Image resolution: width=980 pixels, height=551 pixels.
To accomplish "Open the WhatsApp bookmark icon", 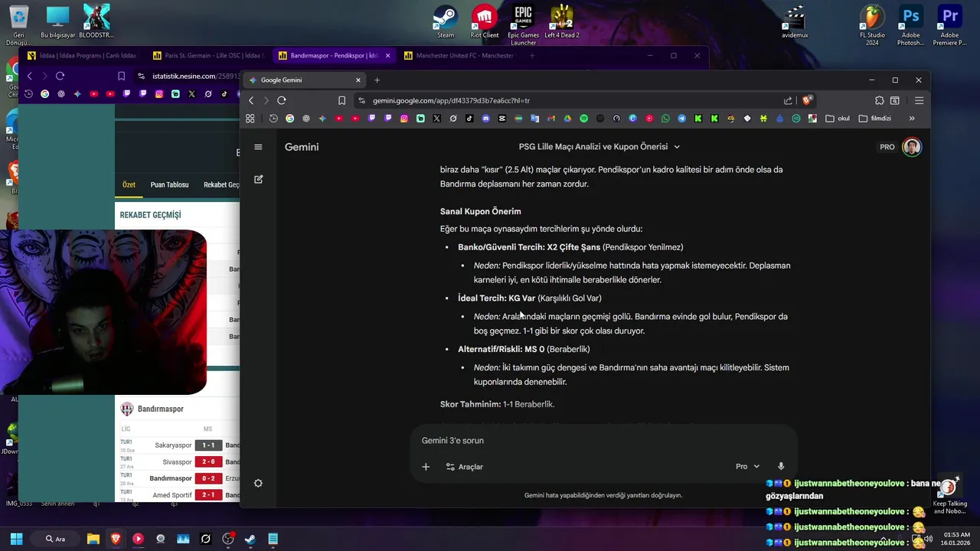I will tap(665, 119).
